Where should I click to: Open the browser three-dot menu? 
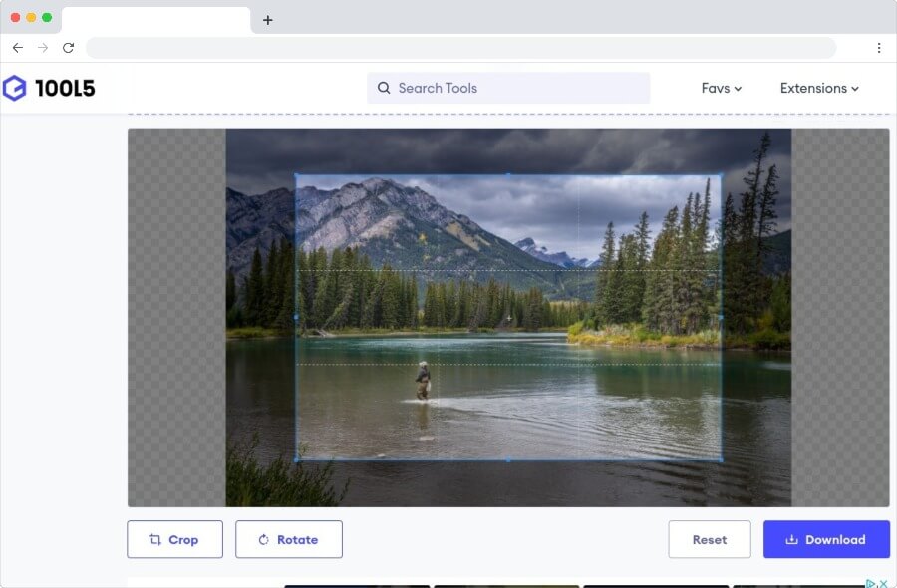tap(879, 48)
